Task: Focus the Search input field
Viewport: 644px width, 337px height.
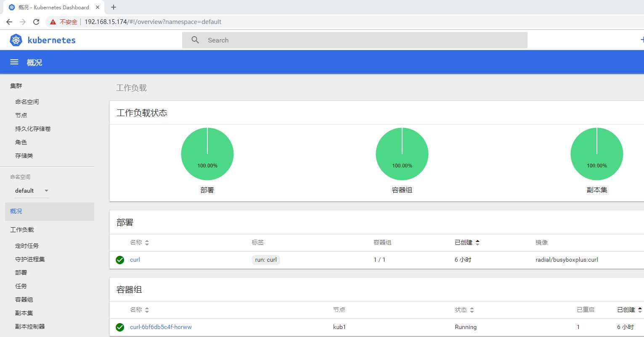Action: [x=355, y=40]
